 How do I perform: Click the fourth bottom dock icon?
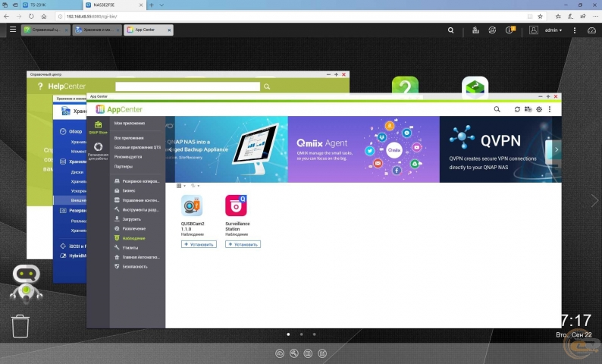322,353
